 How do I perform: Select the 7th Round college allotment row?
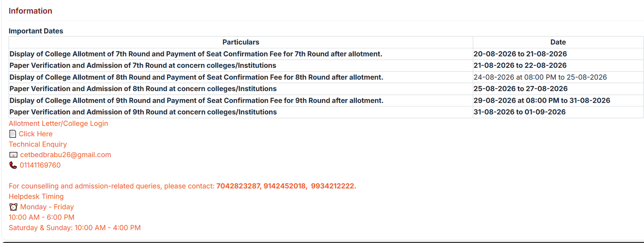326,54
